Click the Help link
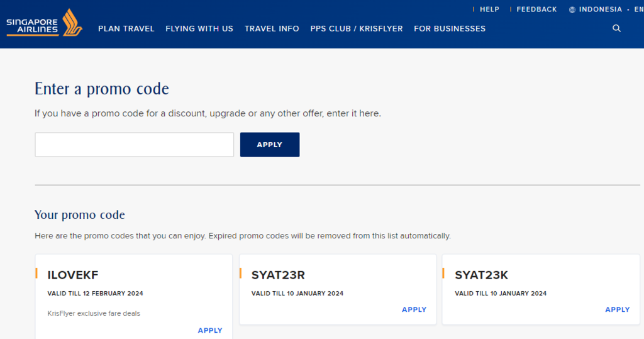 coord(489,9)
